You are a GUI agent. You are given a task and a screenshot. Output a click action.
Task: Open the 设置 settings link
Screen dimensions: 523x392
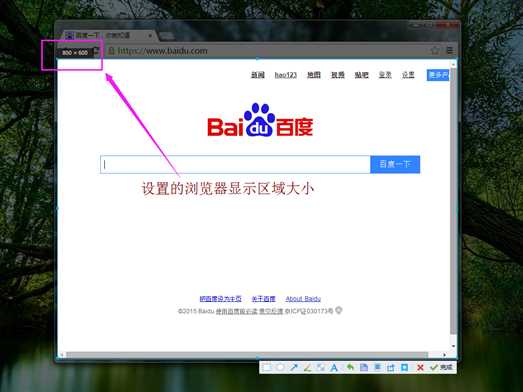tap(408, 75)
